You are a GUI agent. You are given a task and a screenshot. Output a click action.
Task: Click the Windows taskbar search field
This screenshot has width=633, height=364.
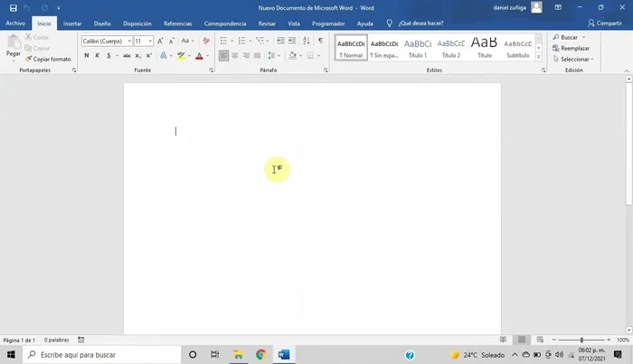pos(102,355)
